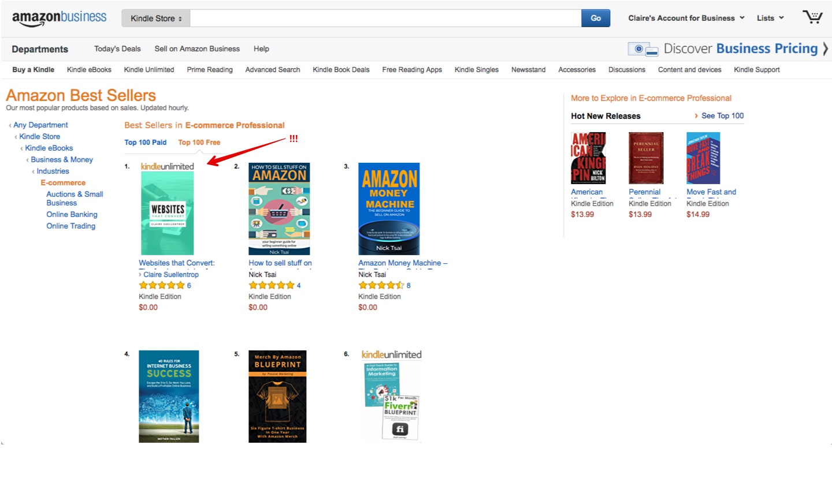Open Amazon Money Machine title link
The image size is (832, 504).
pyautogui.click(x=403, y=263)
